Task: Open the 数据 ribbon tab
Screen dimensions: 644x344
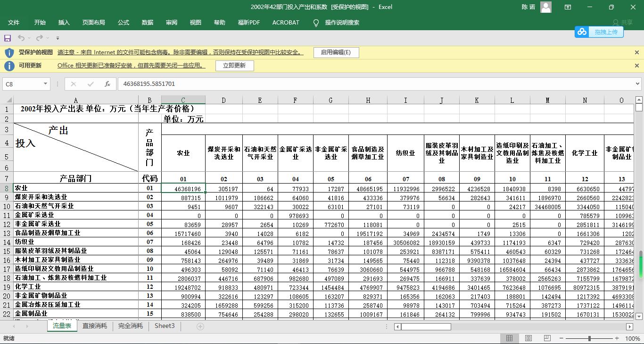Action: (x=148, y=23)
